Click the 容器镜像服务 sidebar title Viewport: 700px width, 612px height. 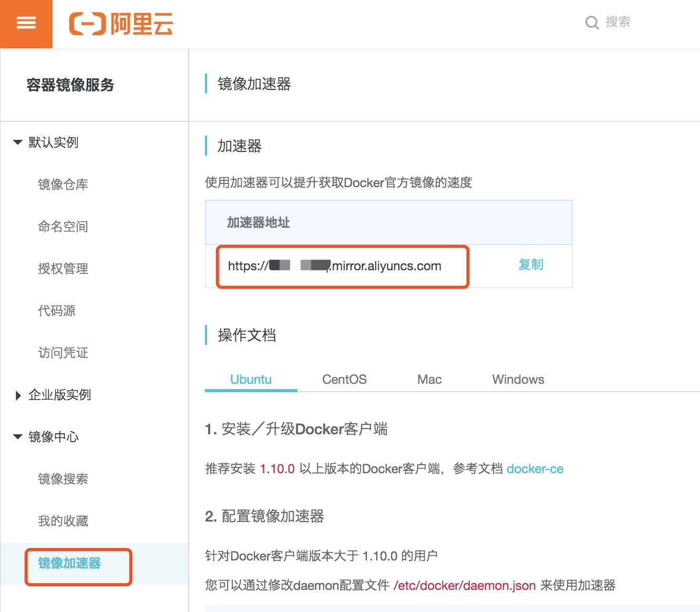[70, 85]
